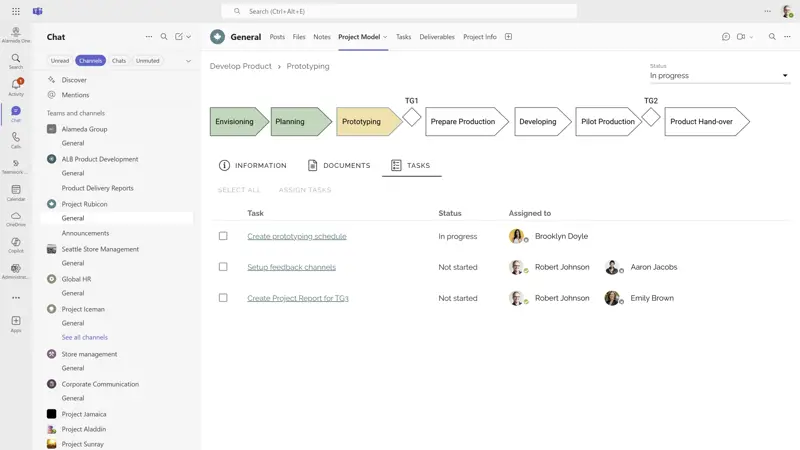Open the app launcher grid icon

point(16,11)
